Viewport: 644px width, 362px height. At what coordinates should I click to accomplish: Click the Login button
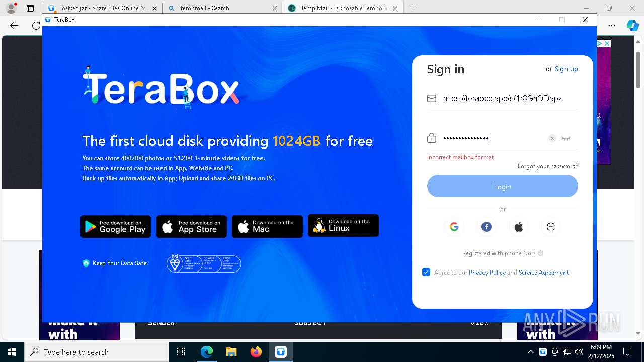[503, 187]
